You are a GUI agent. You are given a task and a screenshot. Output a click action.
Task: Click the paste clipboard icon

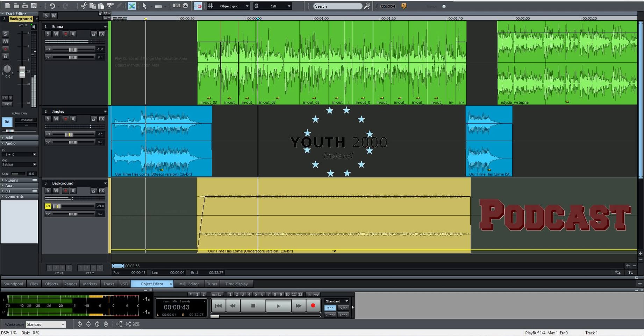point(101,6)
